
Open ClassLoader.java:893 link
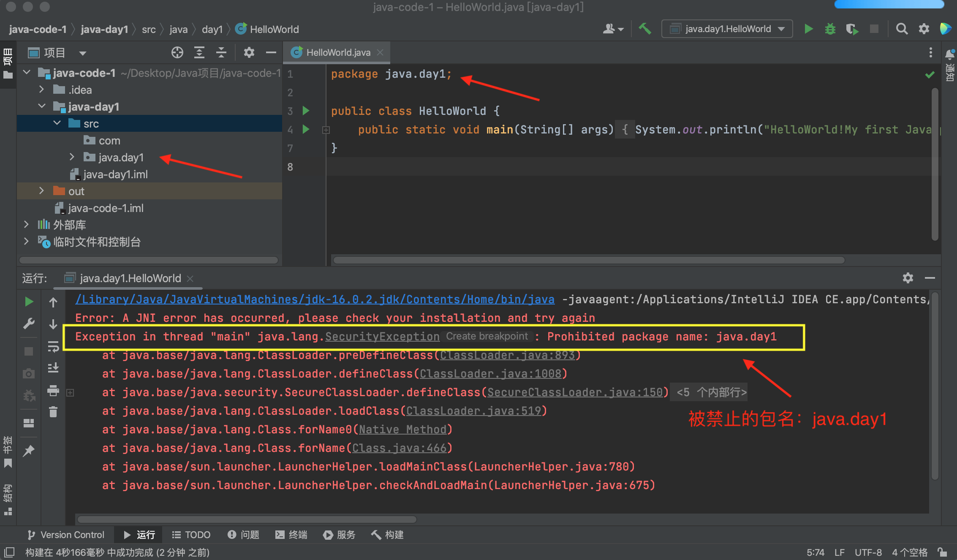[x=507, y=355]
